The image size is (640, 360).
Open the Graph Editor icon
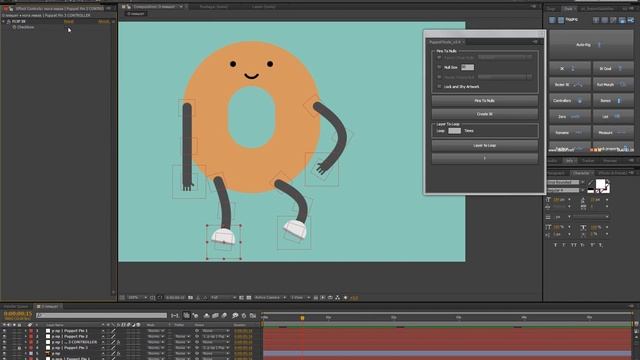(x=253, y=316)
